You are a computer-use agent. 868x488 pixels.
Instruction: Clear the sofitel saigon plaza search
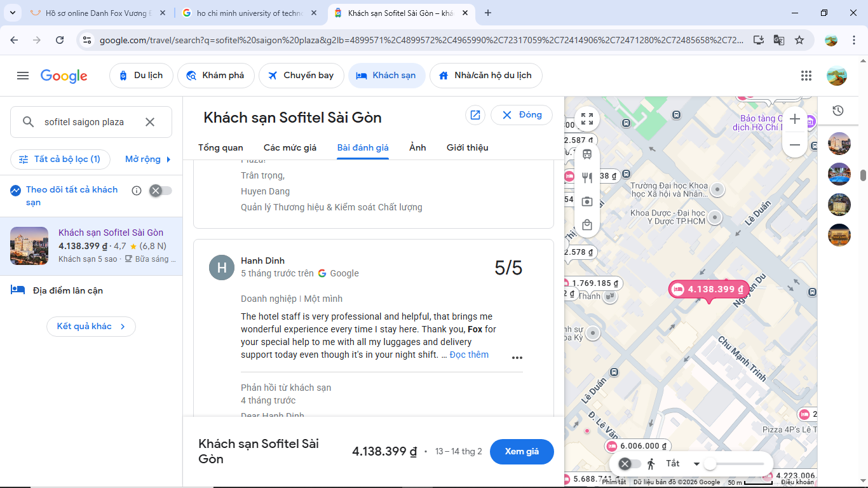150,122
